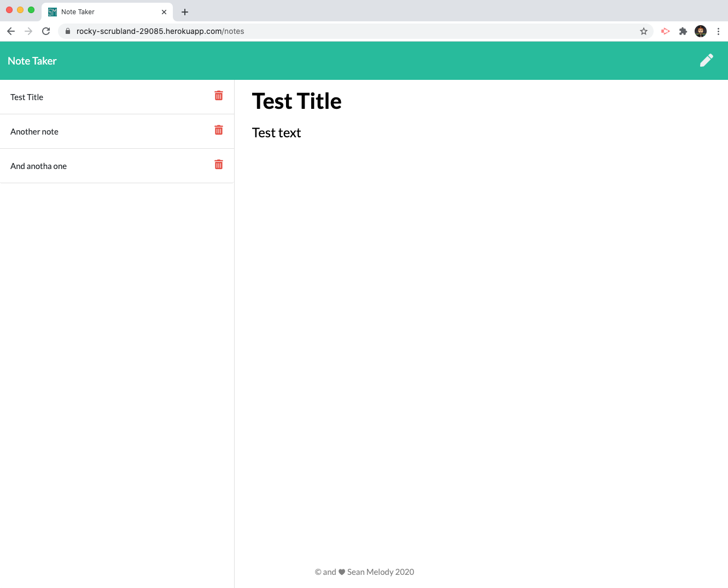Switch to the 'Note Taker' browser tab
The width and height of the screenshot is (728, 588).
pos(98,11)
